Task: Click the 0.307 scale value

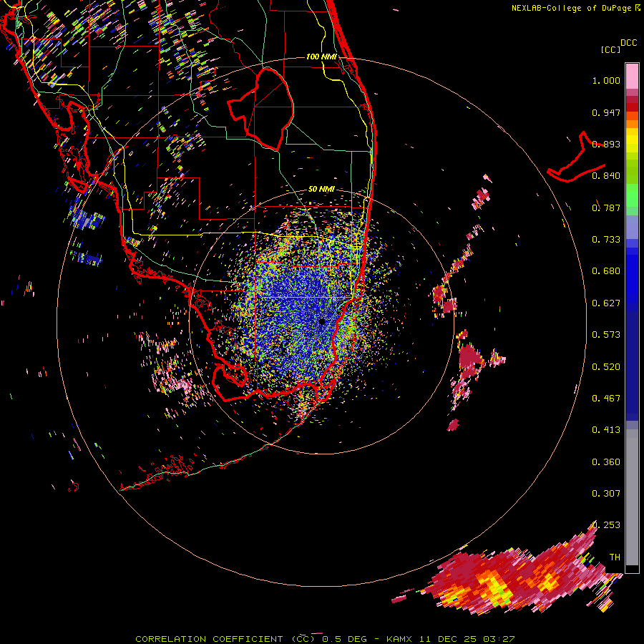Action: pyautogui.click(x=606, y=494)
